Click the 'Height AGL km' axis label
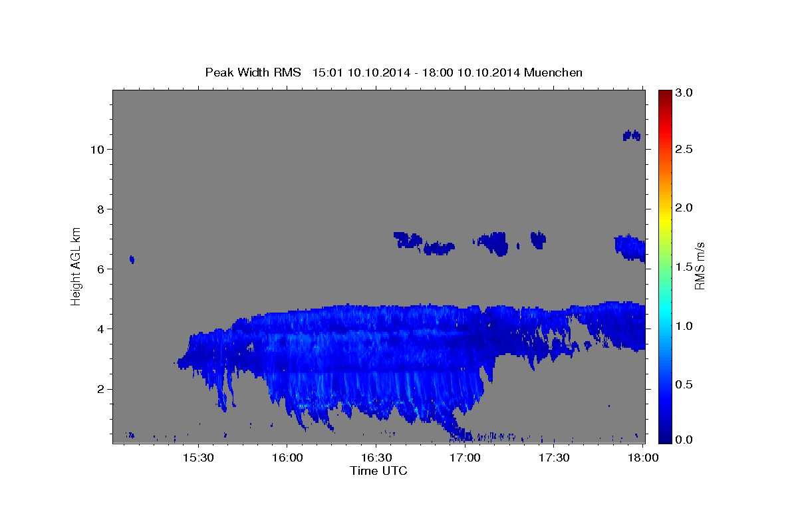 [x=76, y=265]
